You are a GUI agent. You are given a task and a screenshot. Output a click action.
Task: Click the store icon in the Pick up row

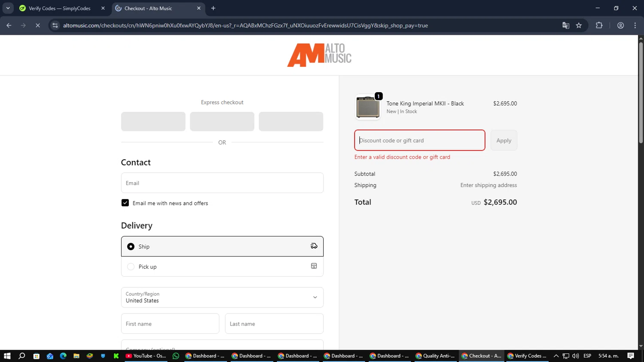point(314,266)
